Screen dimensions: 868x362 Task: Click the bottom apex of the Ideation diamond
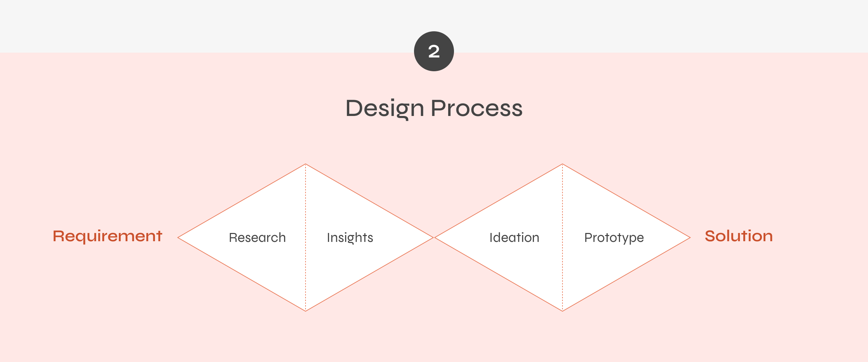[x=562, y=311]
